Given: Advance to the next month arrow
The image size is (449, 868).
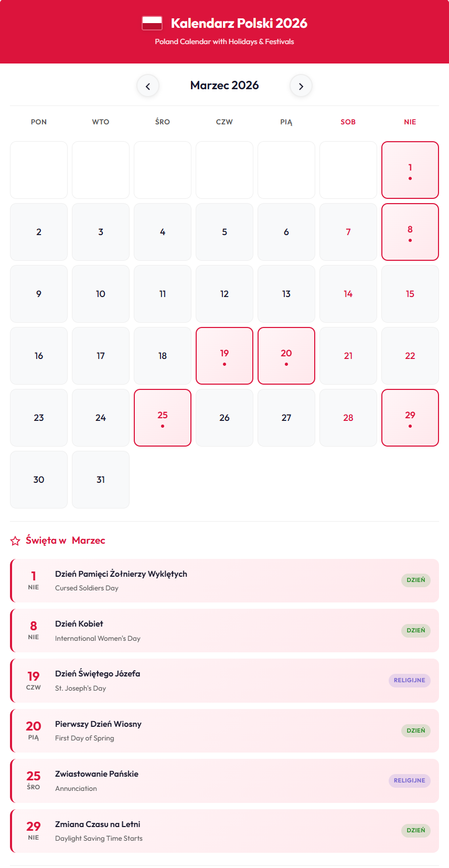Looking at the screenshot, I should [301, 86].
